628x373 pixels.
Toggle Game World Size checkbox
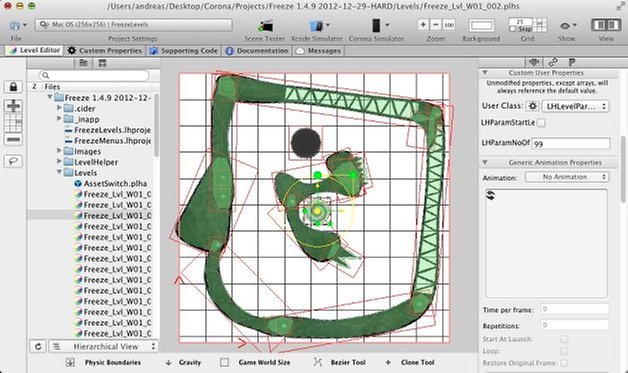coord(225,362)
